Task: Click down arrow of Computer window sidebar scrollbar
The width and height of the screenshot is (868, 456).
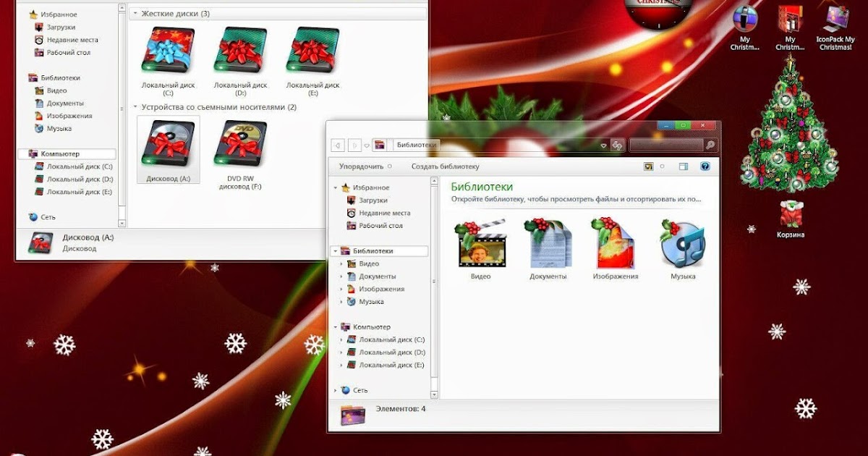Action: click(122, 223)
